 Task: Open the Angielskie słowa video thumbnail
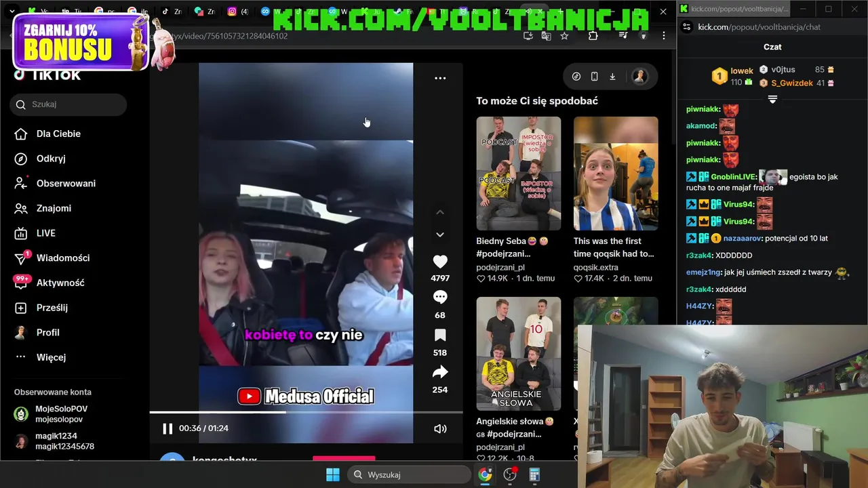(518, 354)
